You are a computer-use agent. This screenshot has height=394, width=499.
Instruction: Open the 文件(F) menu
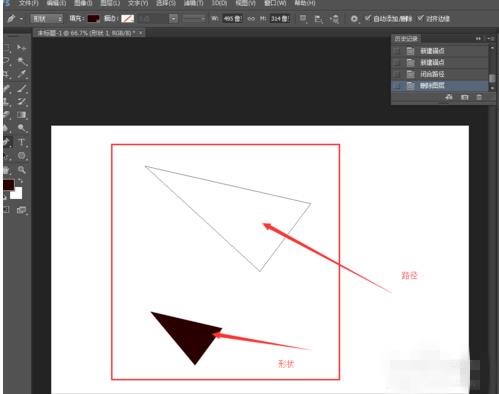click(x=28, y=3)
